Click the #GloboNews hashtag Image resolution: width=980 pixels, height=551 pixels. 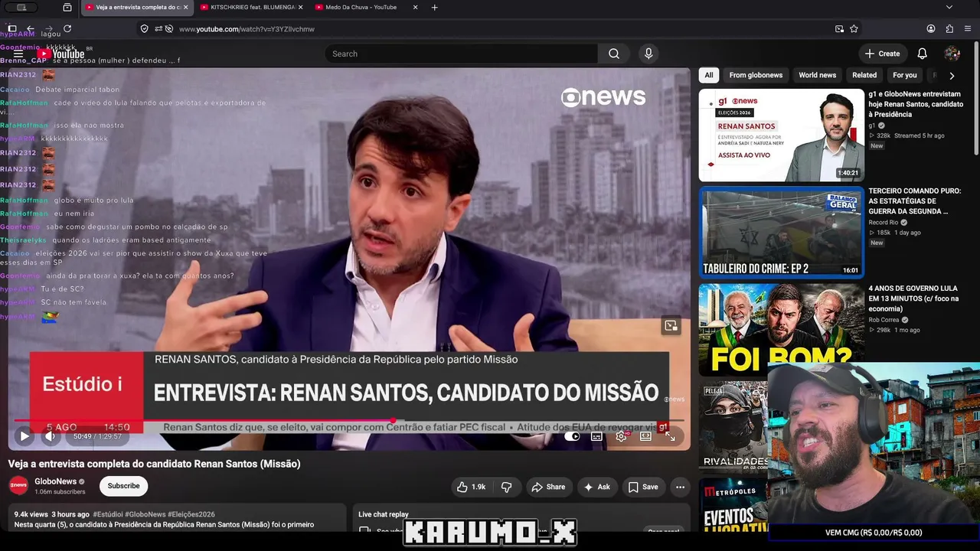[145, 514]
